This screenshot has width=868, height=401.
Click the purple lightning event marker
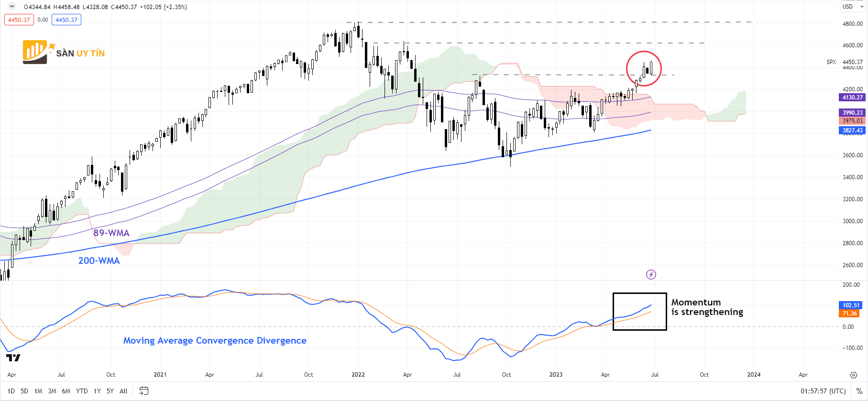651,274
